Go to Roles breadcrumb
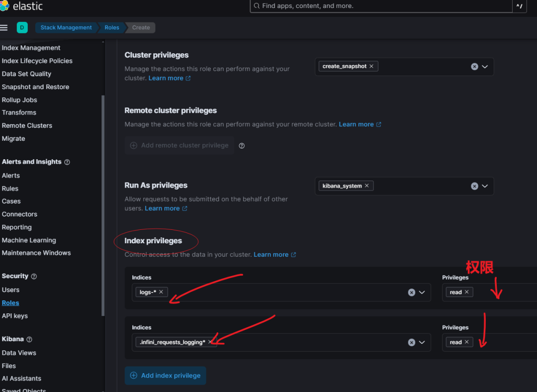This screenshot has height=392, width=537. tap(112, 27)
